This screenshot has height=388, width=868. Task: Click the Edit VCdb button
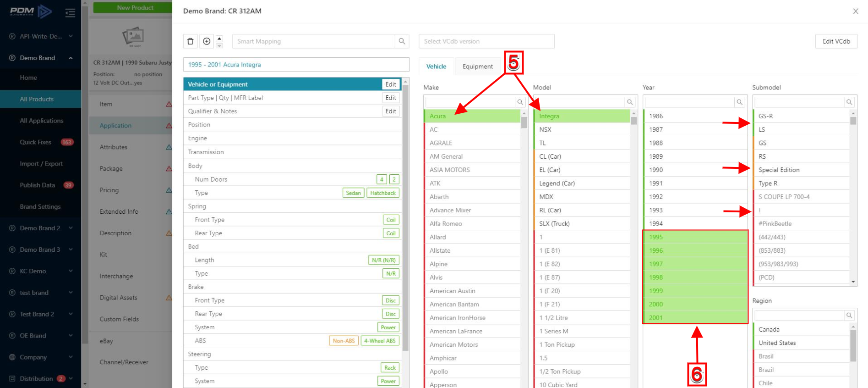pyautogui.click(x=836, y=41)
